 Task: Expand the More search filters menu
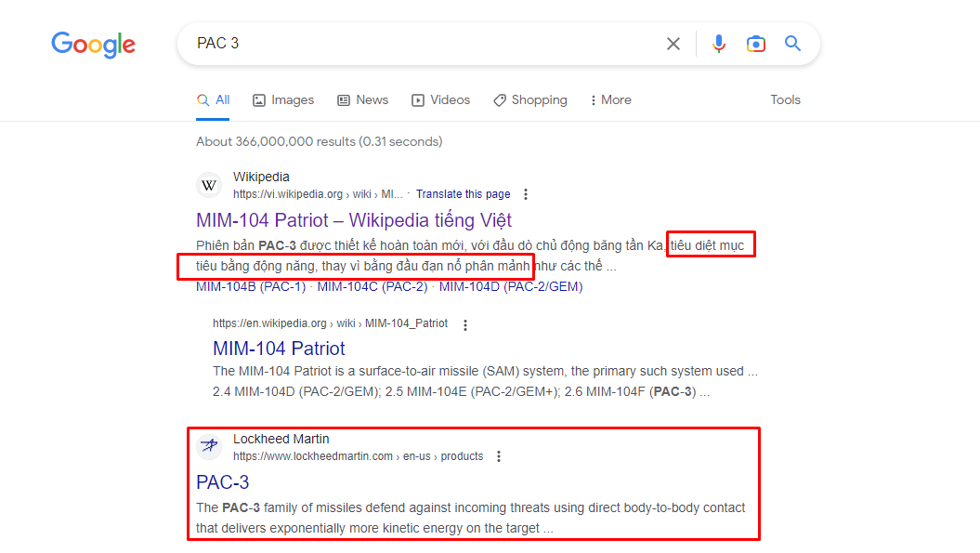[x=610, y=100]
